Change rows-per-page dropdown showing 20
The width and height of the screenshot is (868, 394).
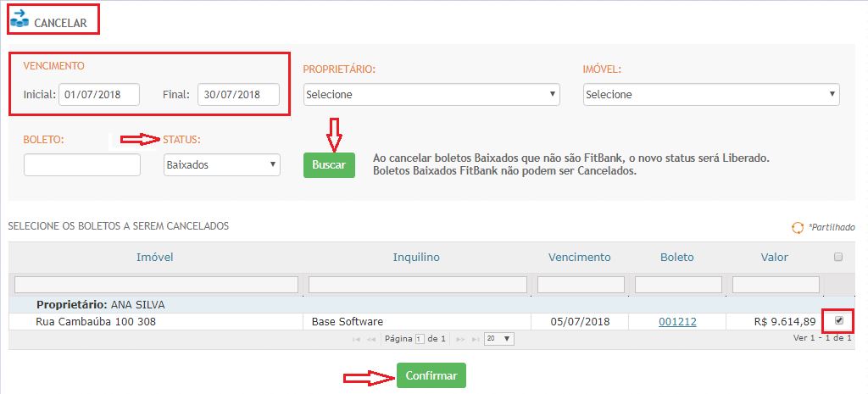pyautogui.click(x=498, y=339)
